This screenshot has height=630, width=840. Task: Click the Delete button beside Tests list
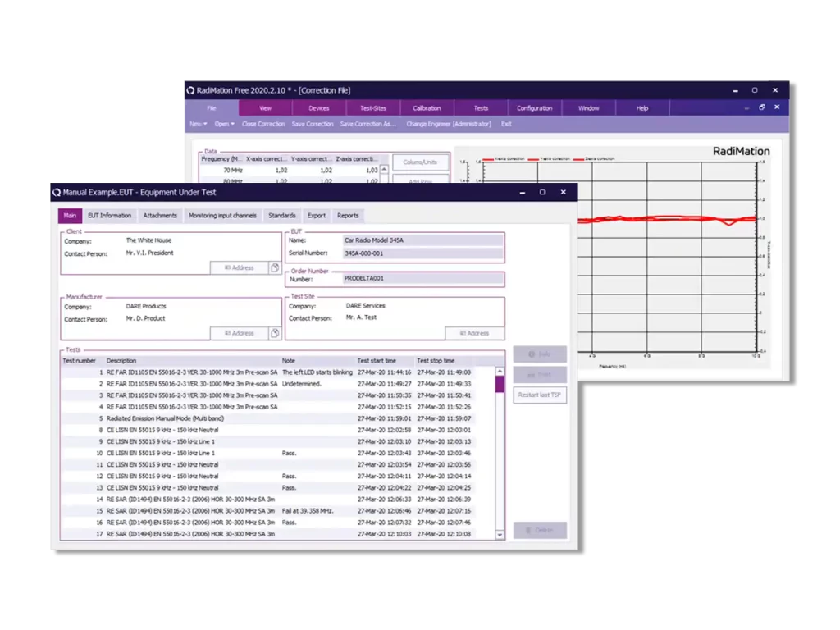tap(540, 531)
